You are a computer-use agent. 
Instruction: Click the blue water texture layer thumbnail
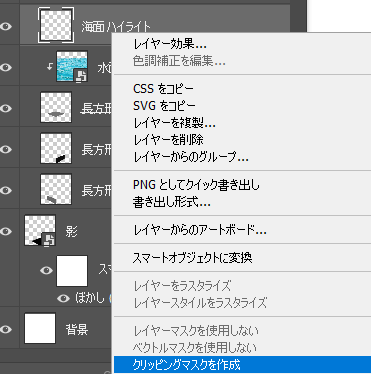[x=72, y=66]
